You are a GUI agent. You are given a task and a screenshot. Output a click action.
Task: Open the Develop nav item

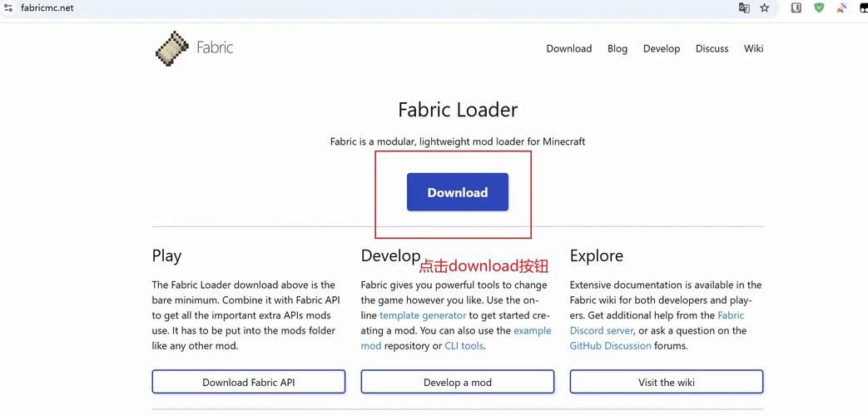click(662, 49)
